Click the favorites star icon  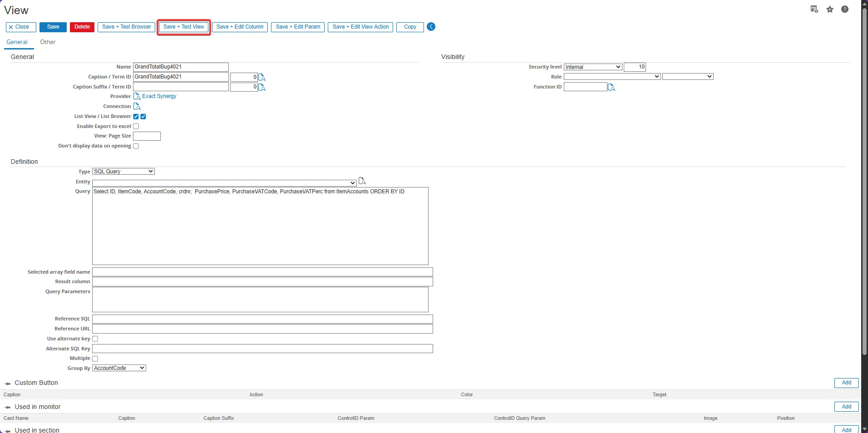coord(829,10)
